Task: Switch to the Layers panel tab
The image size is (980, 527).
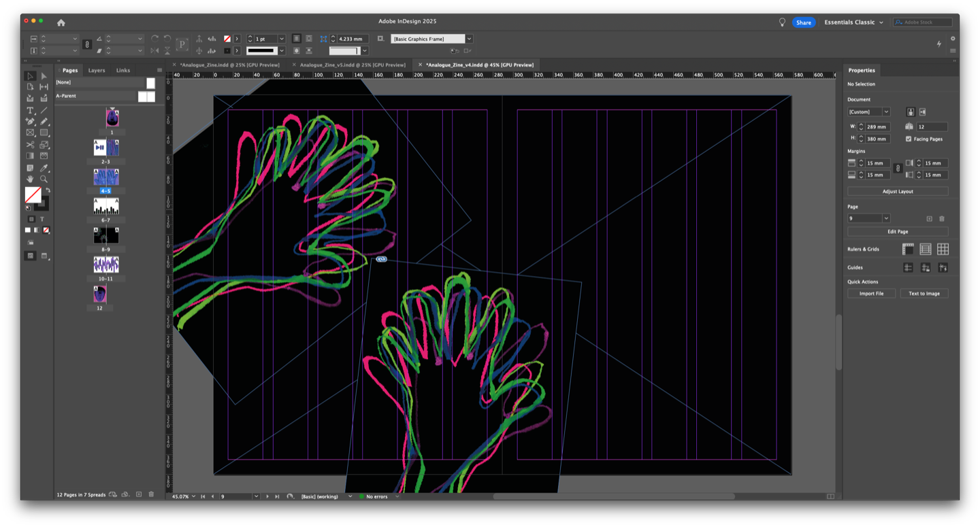Action: click(x=97, y=70)
